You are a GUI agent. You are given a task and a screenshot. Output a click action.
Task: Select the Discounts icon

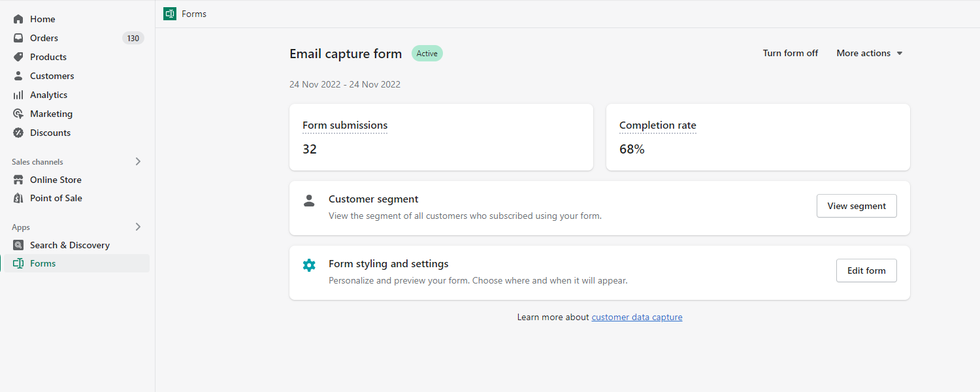pos(18,132)
